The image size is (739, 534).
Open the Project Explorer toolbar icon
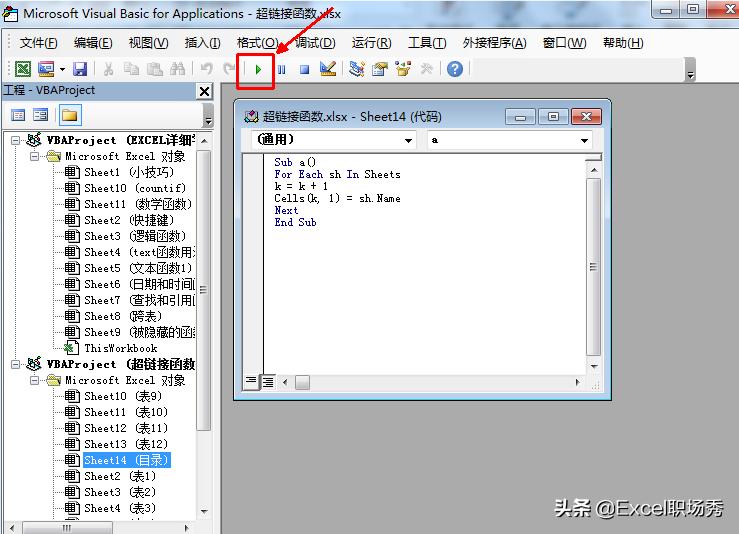click(x=357, y=69)
